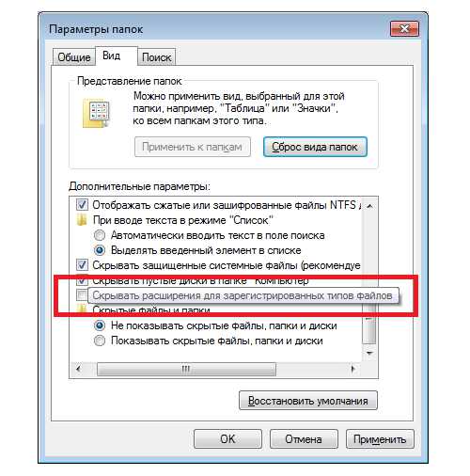The image size is (470, 476).
Task: Switch to the Общие tab
Action: tap(74, 57)
